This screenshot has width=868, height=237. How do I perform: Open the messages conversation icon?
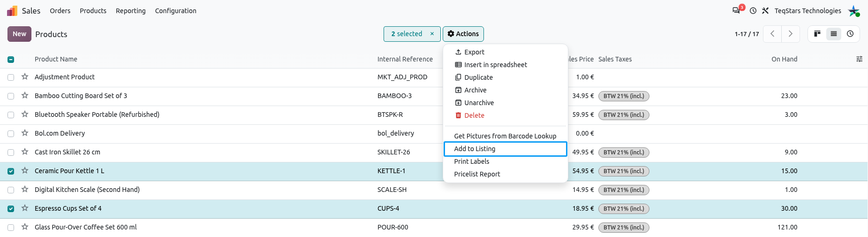pos(736,10)
